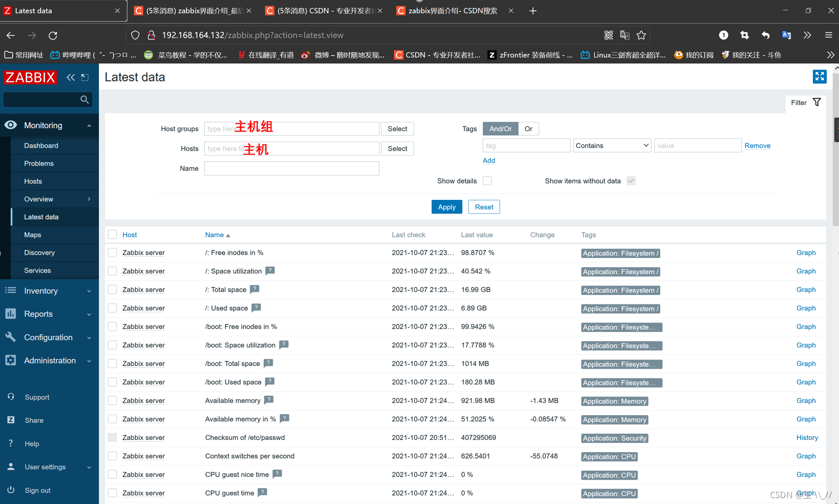Expand the Configuration menu section
The image size is (839, 504).
49,338
